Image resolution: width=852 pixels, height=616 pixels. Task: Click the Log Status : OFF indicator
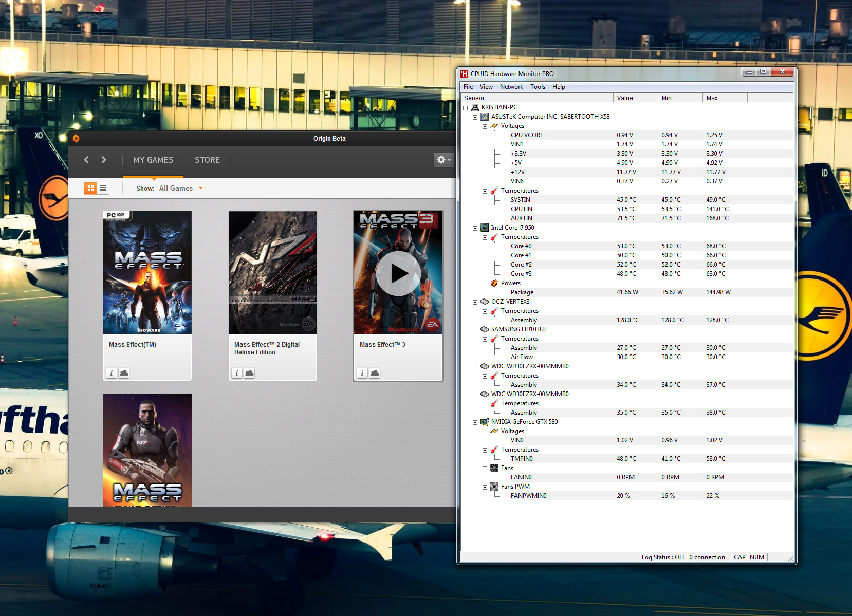[664, 557]
